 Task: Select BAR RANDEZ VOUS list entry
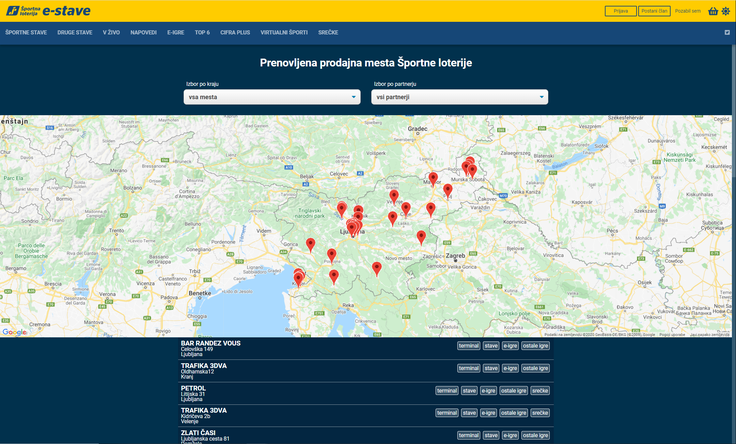click(366, 348)
